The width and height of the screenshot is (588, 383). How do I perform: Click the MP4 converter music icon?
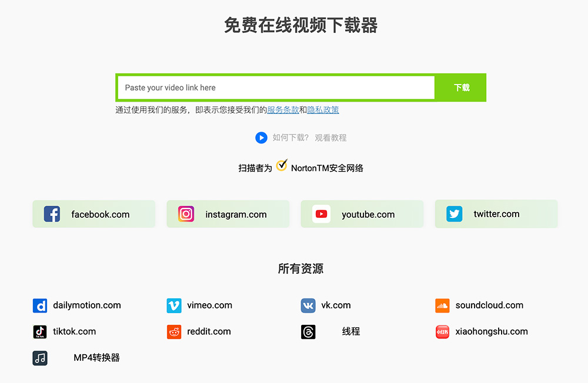click(x=40, y=358)
